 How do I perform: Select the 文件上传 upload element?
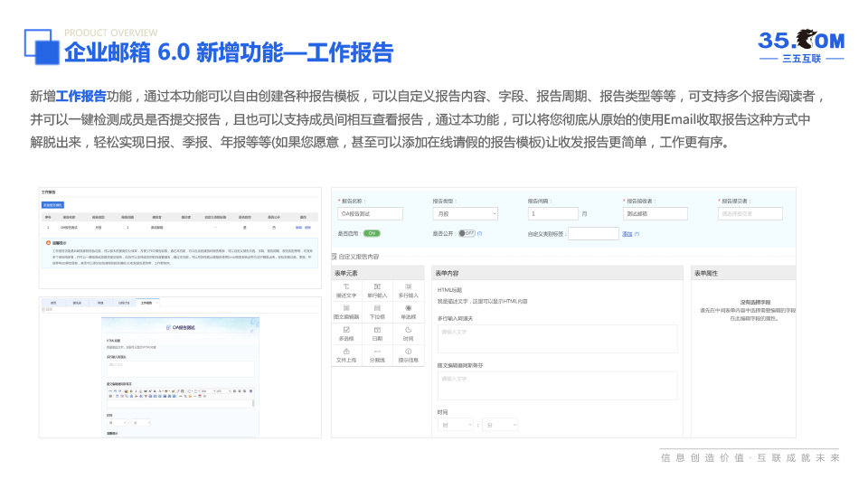coord(348,355)
